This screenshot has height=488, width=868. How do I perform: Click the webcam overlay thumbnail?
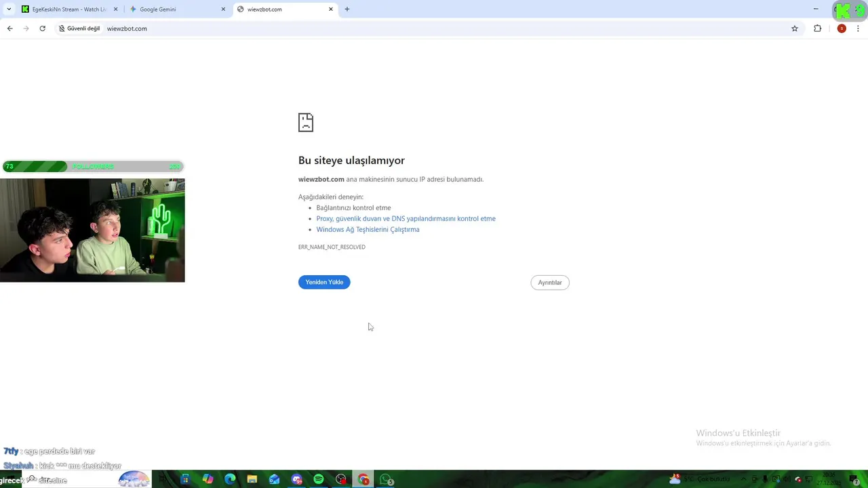tap(92, 230)
